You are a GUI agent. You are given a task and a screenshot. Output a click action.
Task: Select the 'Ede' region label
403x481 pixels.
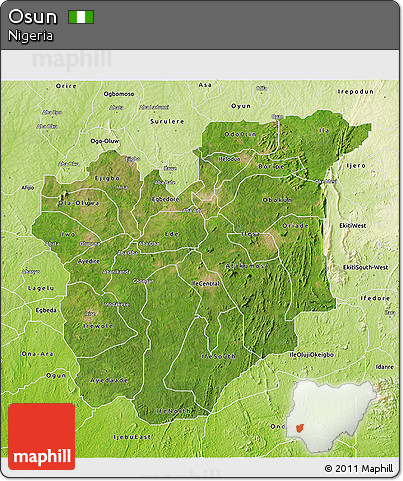(x=172, y=234)
